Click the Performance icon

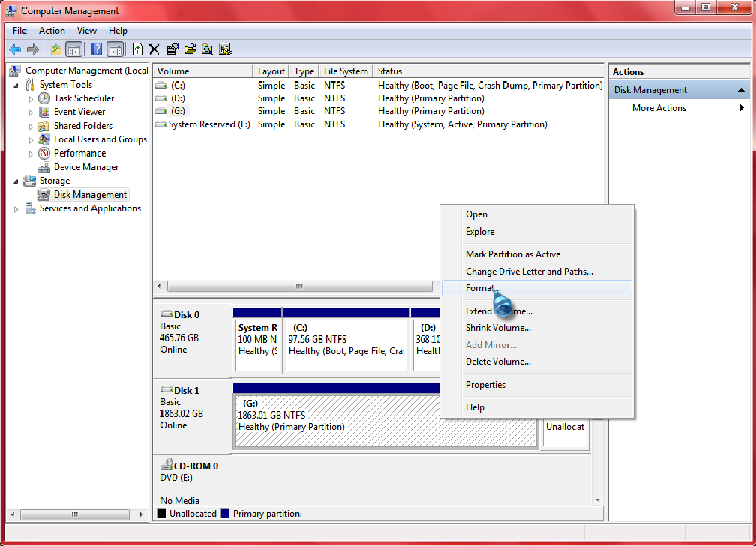pyautogui.click(x=44, y=154)
